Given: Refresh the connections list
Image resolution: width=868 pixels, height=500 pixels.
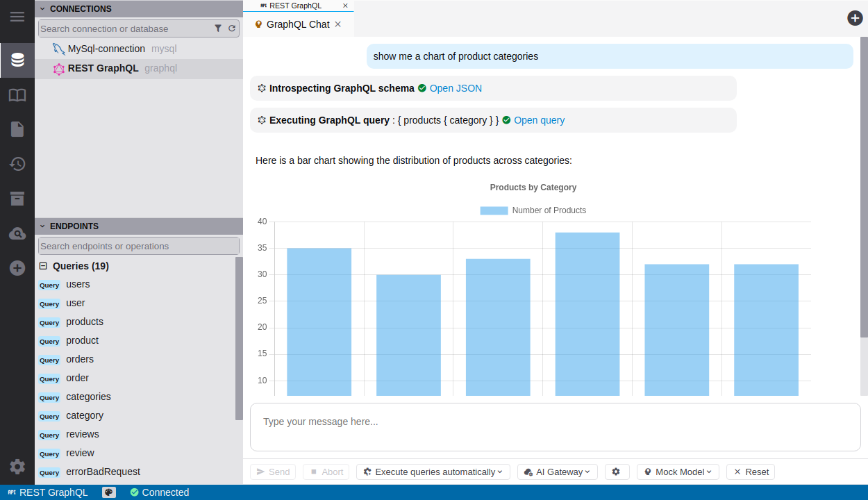Looking at the screenshot, I should (x=232, y=28).
